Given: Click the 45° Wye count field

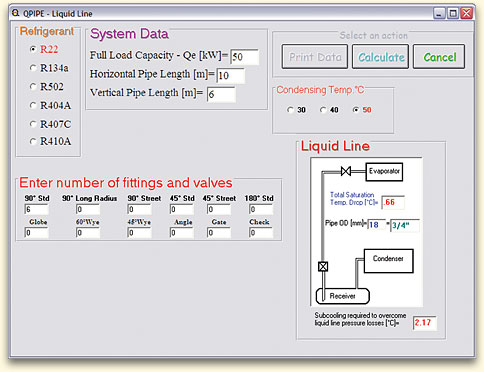Looking at the screenshot, I should [140, 232].
